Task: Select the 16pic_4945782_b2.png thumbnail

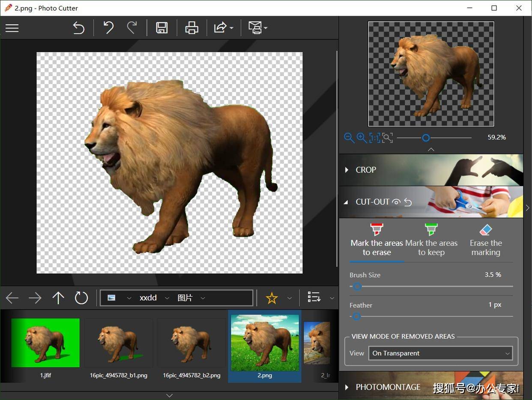Action: [191, 343]
